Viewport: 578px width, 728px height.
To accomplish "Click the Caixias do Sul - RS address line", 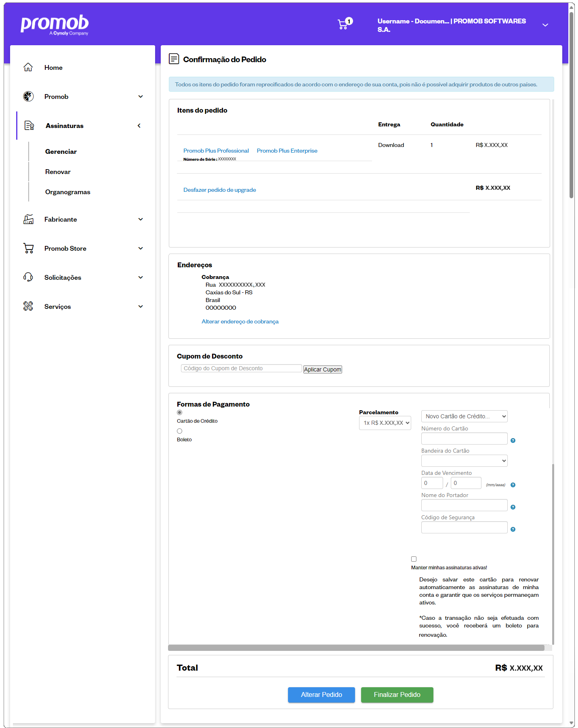I will click(229, 292).
